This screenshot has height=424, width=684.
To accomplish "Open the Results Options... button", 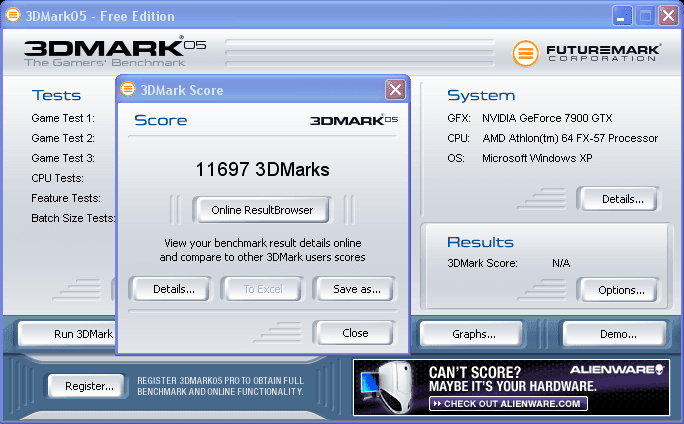I will [x=619, y=290].
